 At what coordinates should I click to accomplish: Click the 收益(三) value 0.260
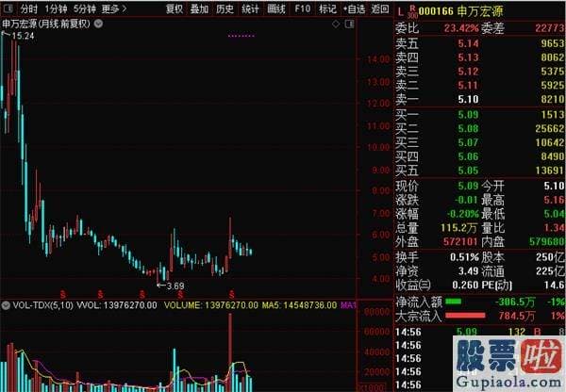[x=465, y=286]
